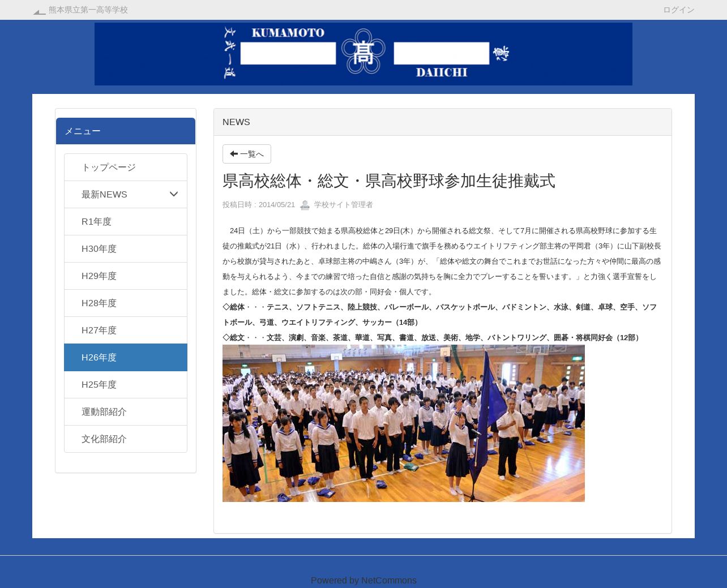
Task: Click the メニュー panel header
Action: pyautogui.click(x=126, y=131)
